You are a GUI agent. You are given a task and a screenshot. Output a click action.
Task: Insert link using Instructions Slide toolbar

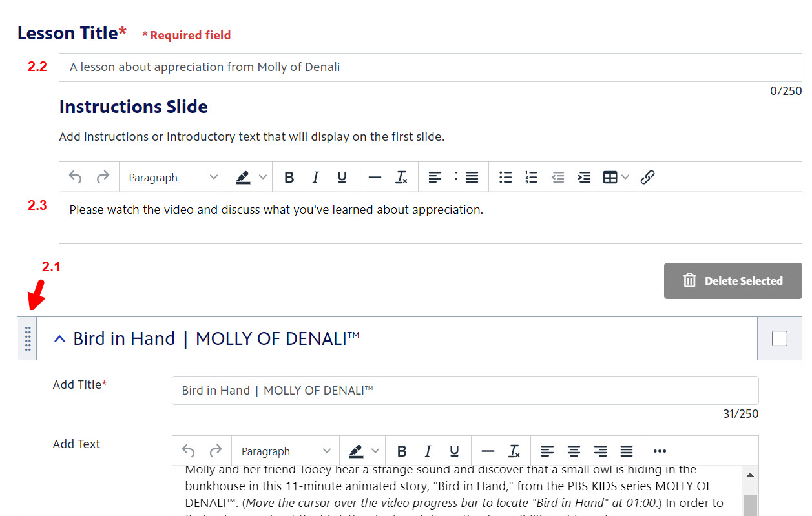point(647,178)
